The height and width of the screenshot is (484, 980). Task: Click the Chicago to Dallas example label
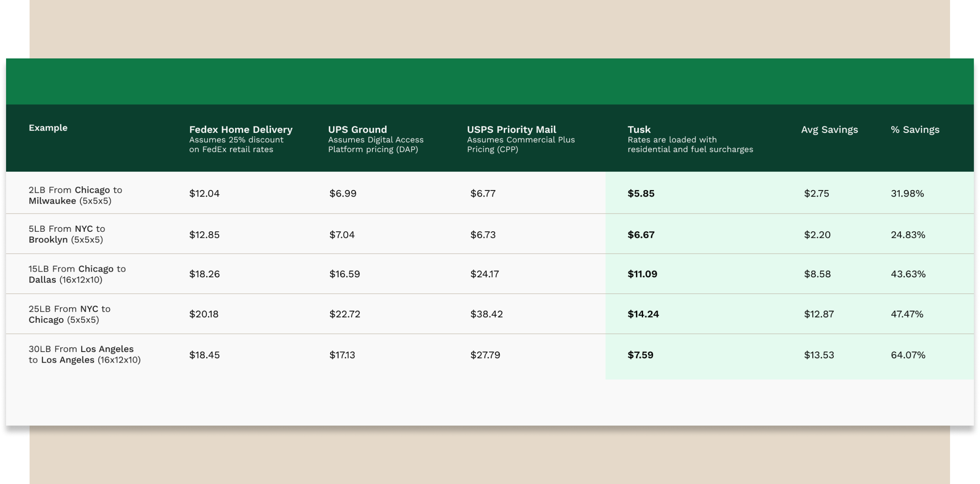77,274
